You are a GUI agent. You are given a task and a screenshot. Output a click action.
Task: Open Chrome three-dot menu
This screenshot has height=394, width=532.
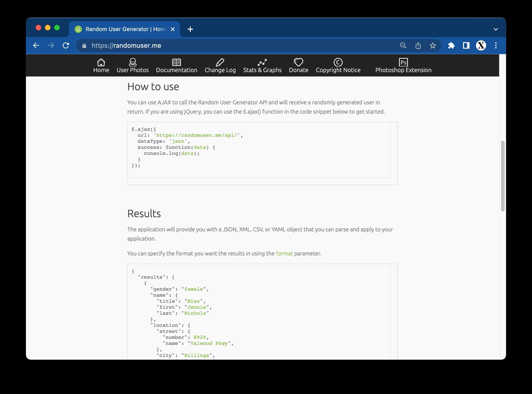coord(496,46)
